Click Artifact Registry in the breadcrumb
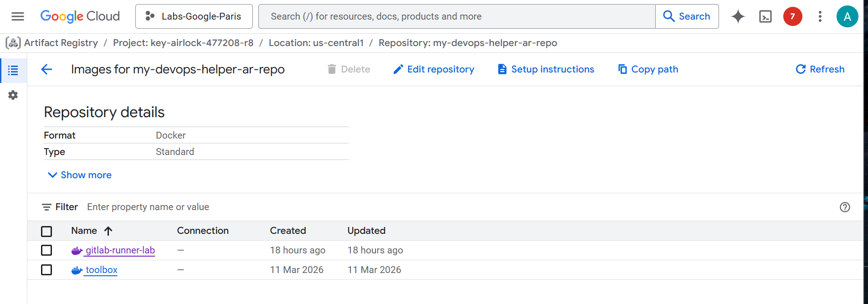Viewport: 868px width, 304px height. [x=61, y=43]
